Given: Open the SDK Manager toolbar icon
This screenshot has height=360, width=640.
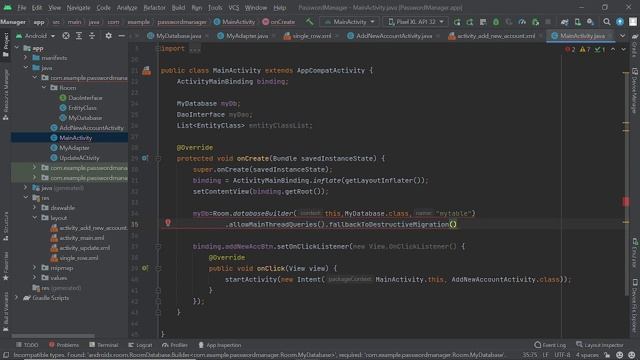Looking at the screenshot, I should coord(591,22).
